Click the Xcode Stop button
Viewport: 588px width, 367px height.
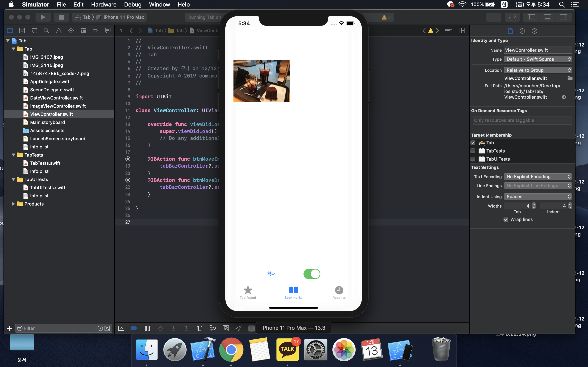61,17
